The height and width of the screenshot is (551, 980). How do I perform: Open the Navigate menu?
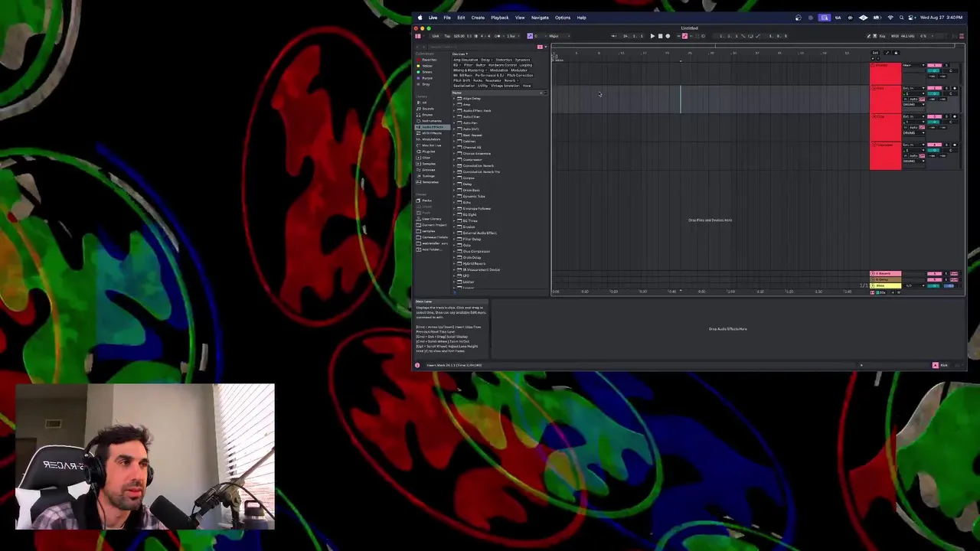click(540, 18)
